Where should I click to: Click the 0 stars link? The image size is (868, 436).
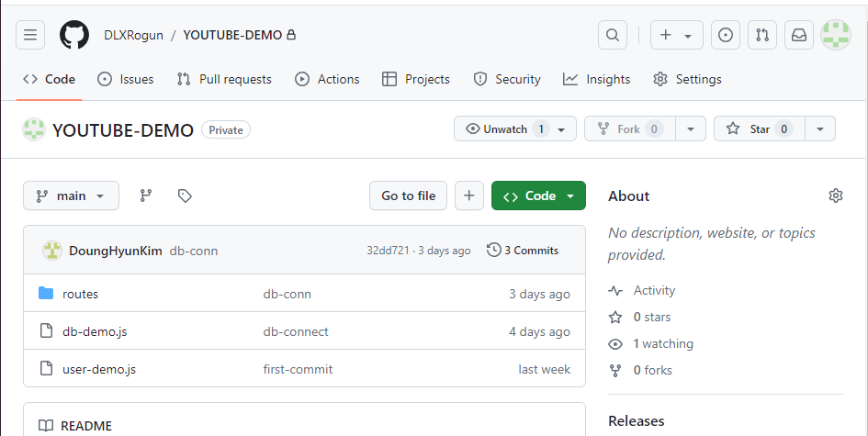coord(640,317)
